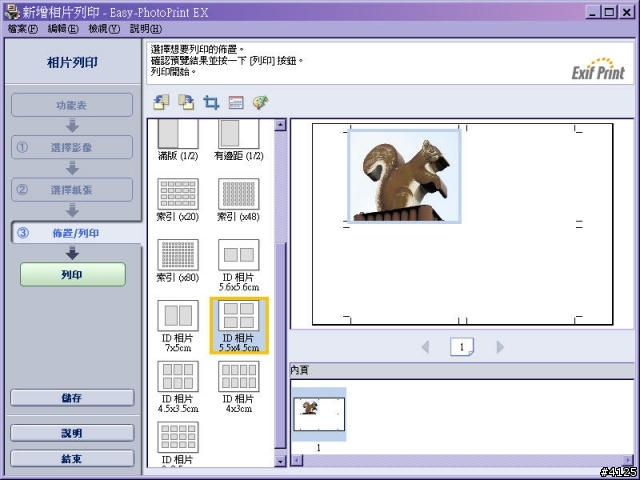Maximize the Easy-PhotoPrint EX window
The image size is (640, 480).
click(x=609, y=12)
